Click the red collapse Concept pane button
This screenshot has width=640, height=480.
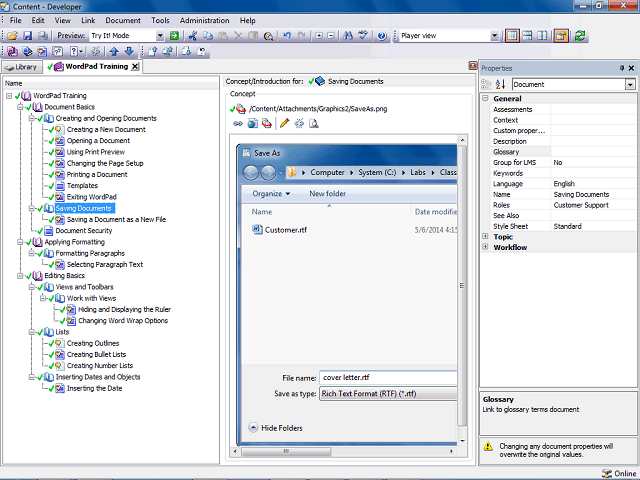(473, 66)
